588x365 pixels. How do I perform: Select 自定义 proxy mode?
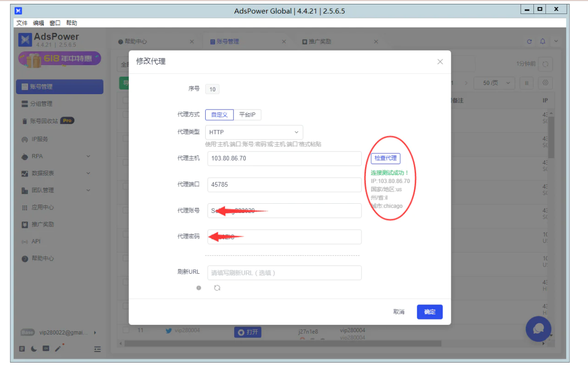(x=219, y=115)
